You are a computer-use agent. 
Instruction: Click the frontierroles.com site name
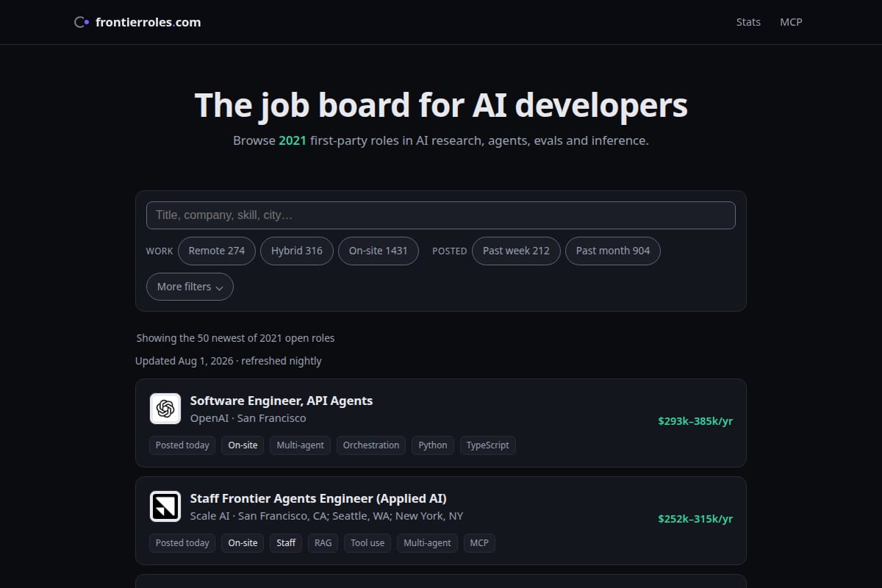coord(148,22)
